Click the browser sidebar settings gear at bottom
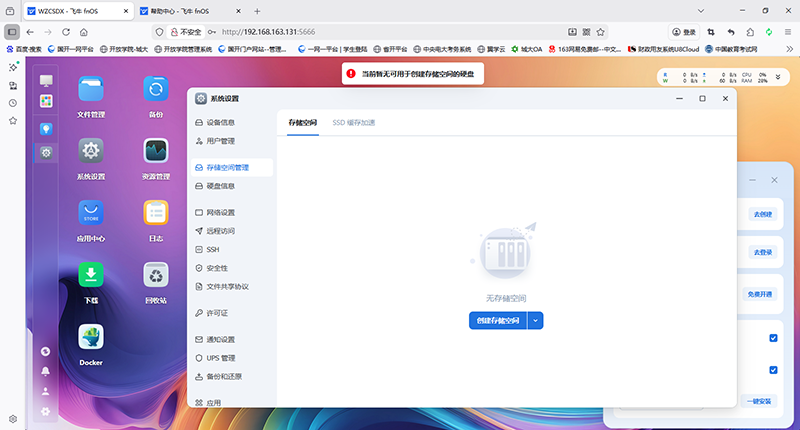This screenshot has height=430, width=800. pyautogui.click(x=13, y=419)
